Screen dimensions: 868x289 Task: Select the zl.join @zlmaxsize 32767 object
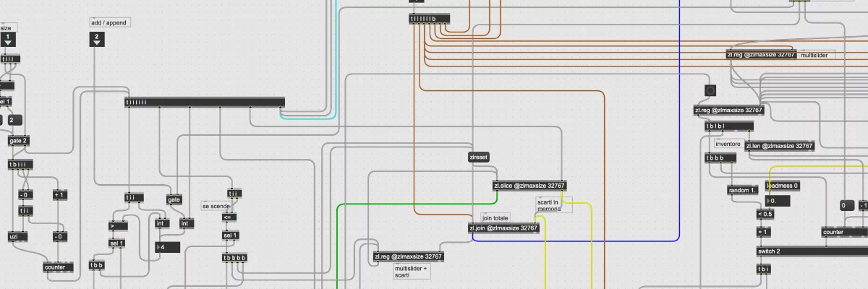504,228
